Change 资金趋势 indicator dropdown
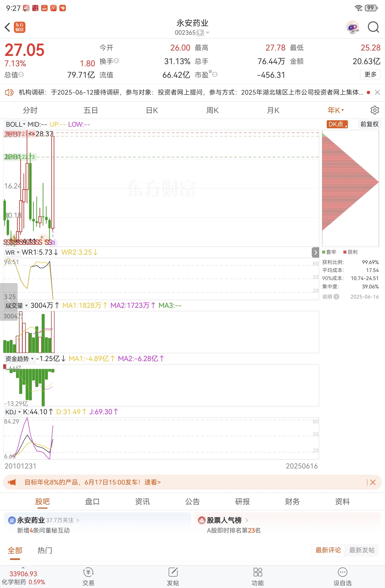The width and height of the screenshot is (385, 588). point(20,359)
